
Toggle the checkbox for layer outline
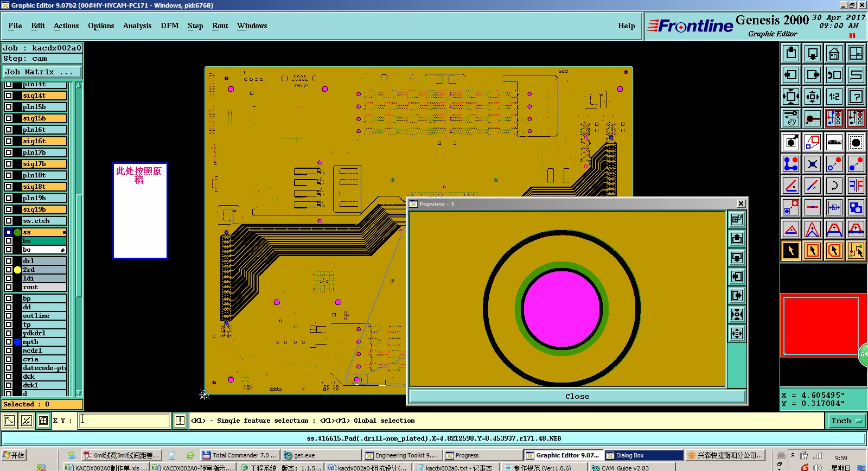click(9, 316)
